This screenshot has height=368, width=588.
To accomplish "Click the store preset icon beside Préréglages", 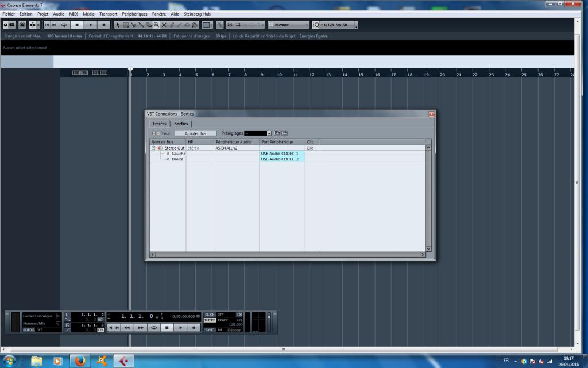I will [277, 133].
